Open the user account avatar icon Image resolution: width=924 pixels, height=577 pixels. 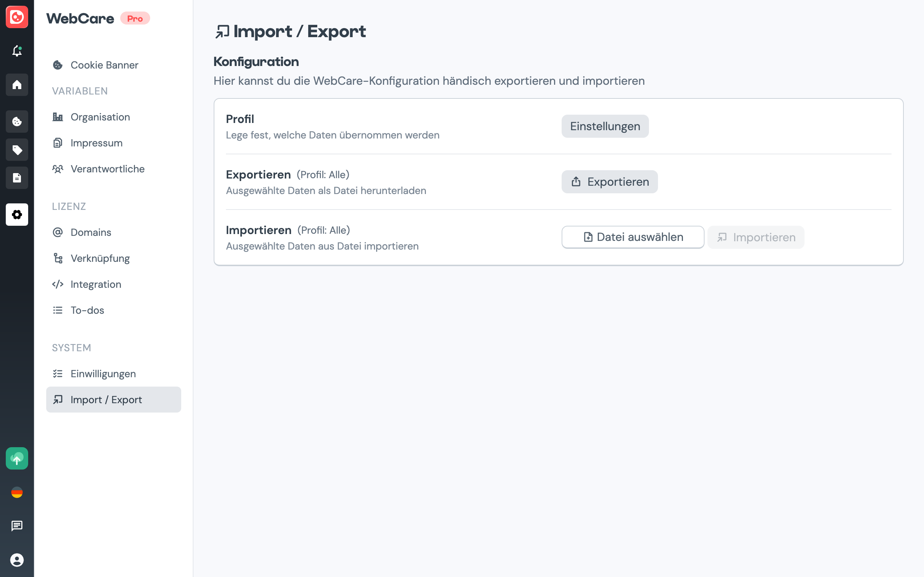click(x=17, y=560)
